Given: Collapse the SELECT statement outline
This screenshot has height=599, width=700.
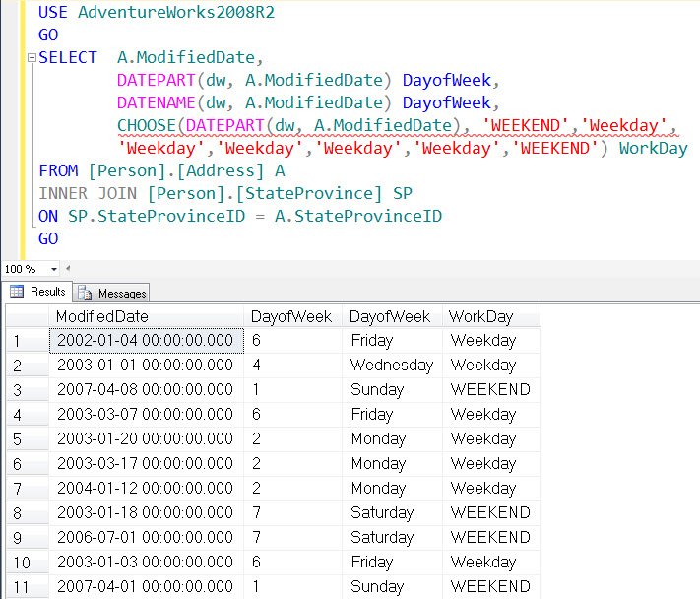Looking at the screenshot, I should click(32, 57).
